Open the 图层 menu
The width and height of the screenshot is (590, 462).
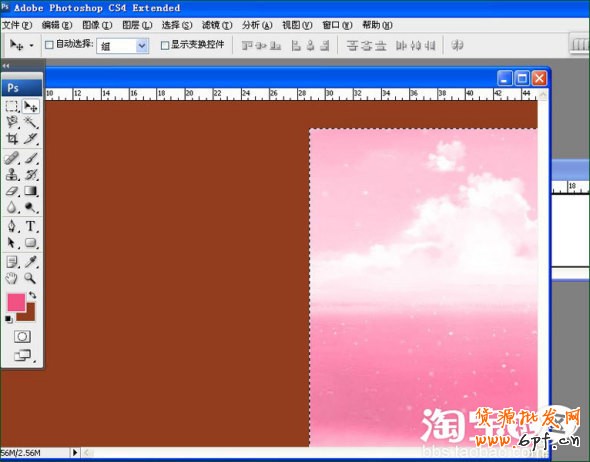click(137, 25)
